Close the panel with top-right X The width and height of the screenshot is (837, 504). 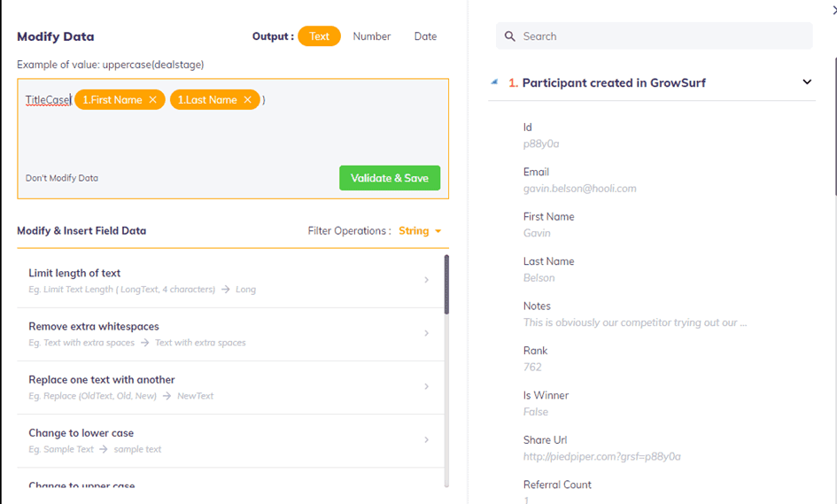point(833,5)
